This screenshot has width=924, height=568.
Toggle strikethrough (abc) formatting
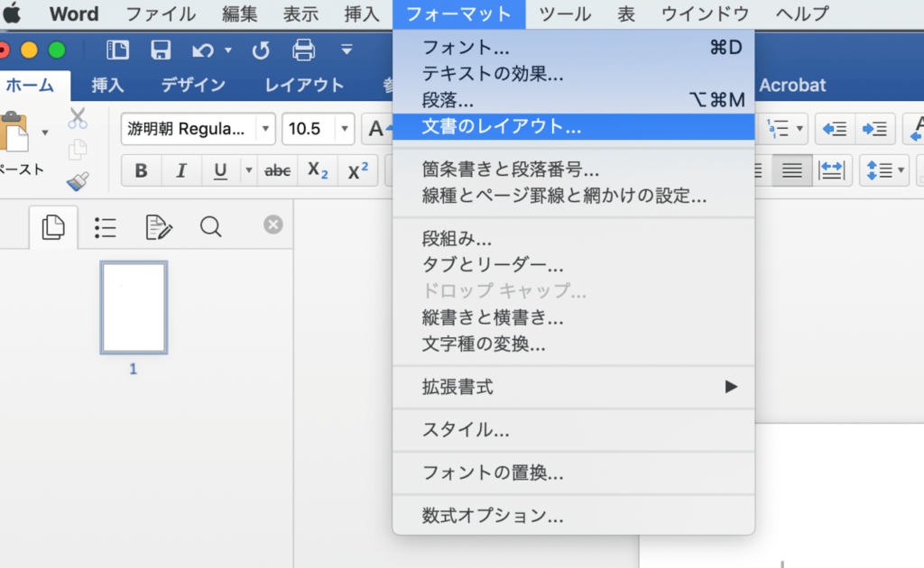click(276, 170)
